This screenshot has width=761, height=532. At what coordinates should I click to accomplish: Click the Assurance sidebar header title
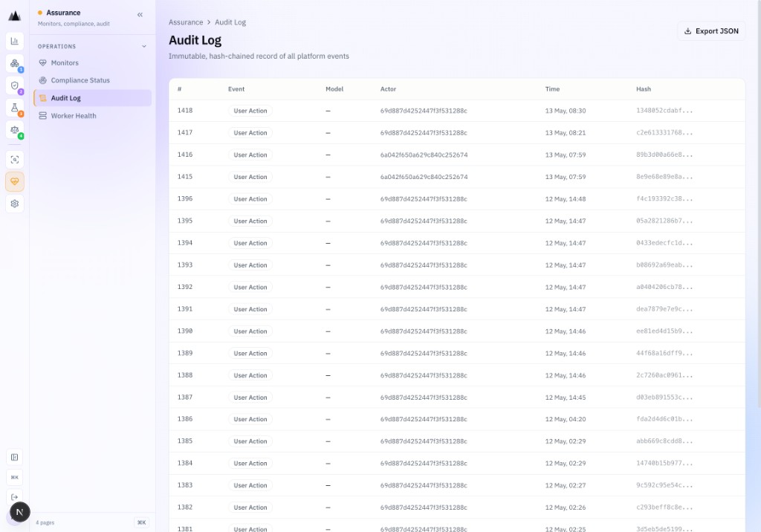click(64, 13)
